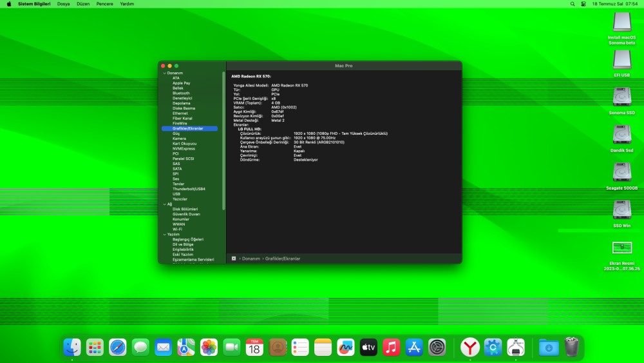The image size is (644, 363).
Task: Open Control Center in menu bar
Action: (x=583, y=4)
